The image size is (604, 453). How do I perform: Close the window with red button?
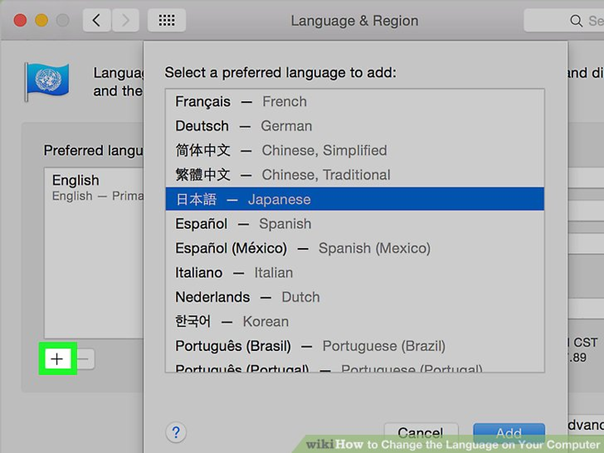point(20,20)
